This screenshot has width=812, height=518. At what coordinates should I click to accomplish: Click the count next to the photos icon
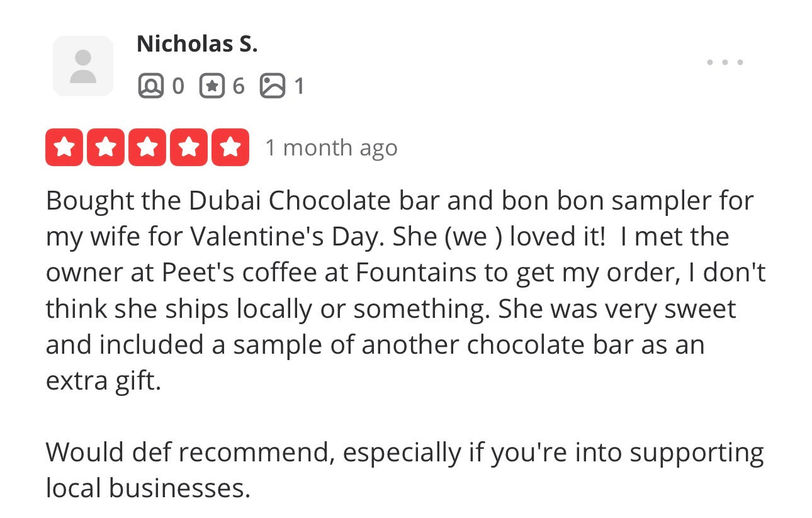click(300, 86)
